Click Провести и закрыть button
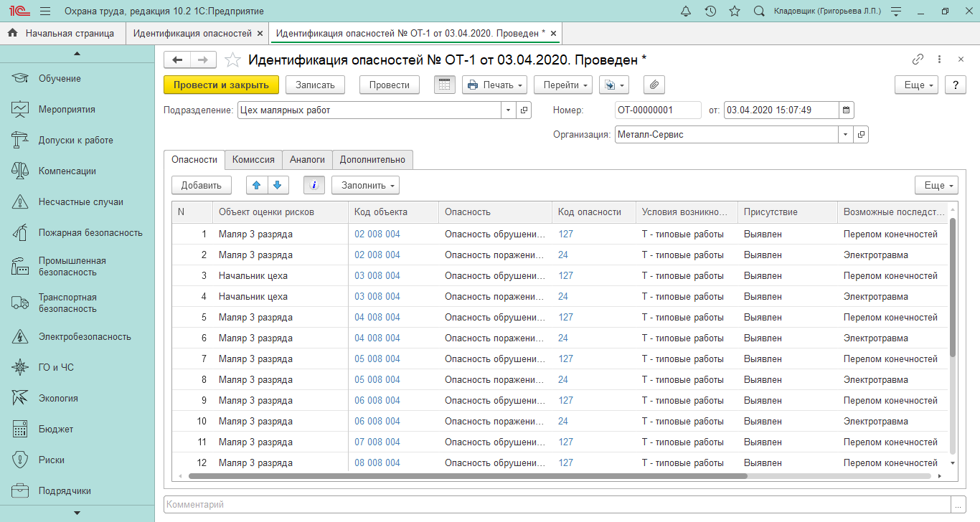 221,85
